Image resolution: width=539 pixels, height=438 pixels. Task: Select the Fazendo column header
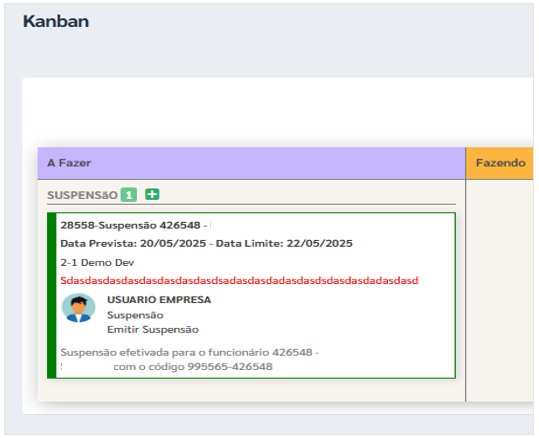(x=500, y=163)
